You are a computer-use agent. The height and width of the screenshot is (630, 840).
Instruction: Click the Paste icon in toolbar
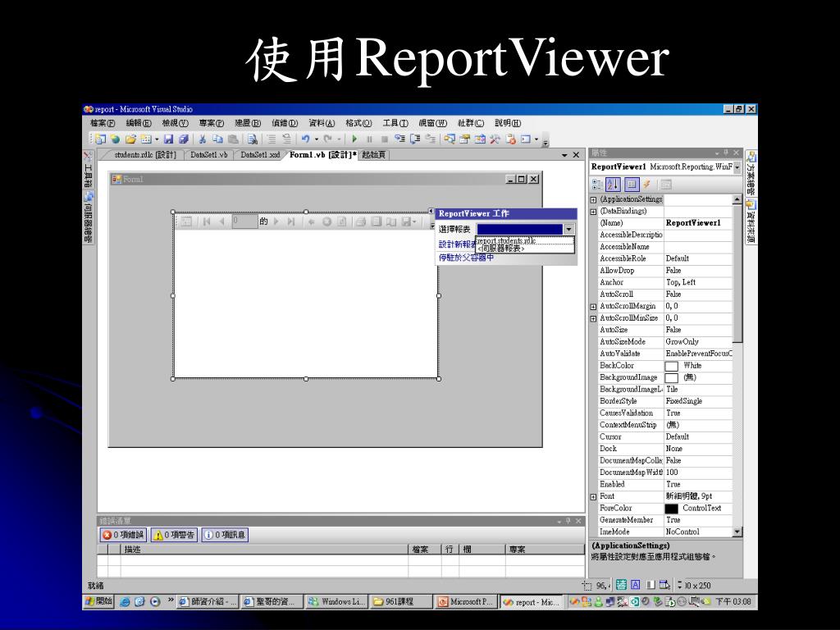tap(233, 139)
